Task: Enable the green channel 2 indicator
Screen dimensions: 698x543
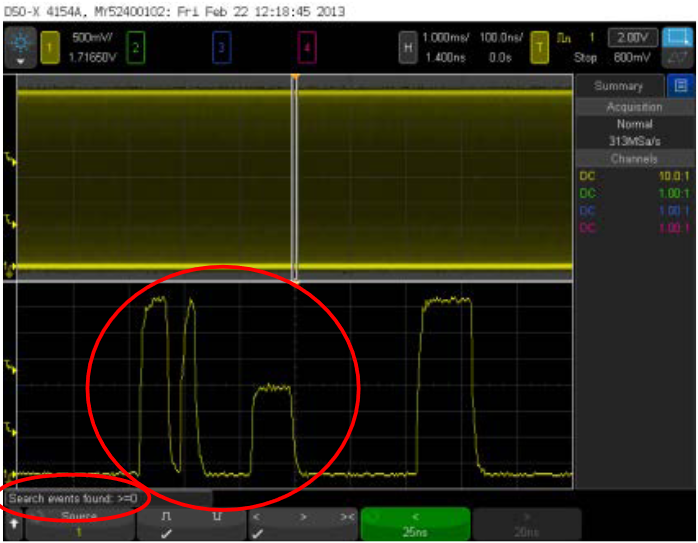Action: 136,46
